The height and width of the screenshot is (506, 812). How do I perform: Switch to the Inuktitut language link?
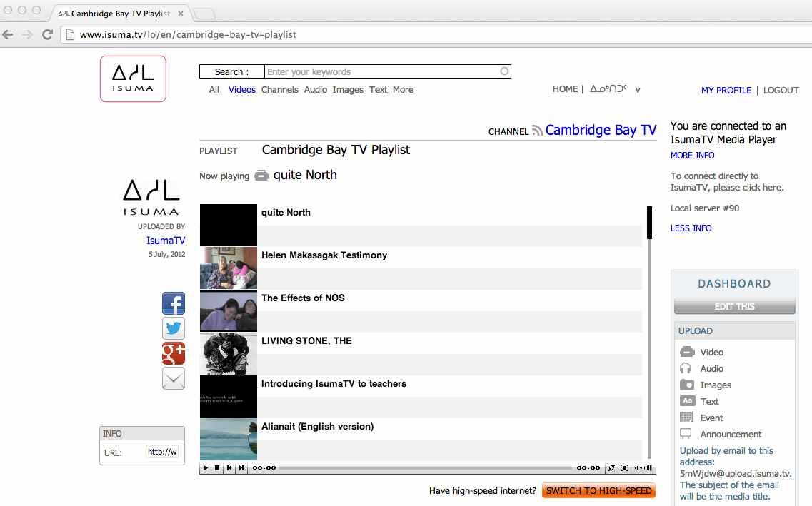(x=608, y=89)
